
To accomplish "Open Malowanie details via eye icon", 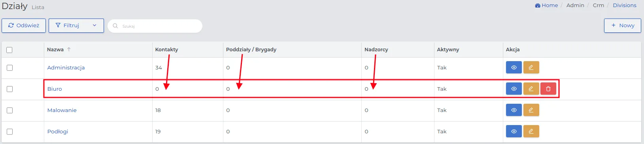I will pos(514,110).
